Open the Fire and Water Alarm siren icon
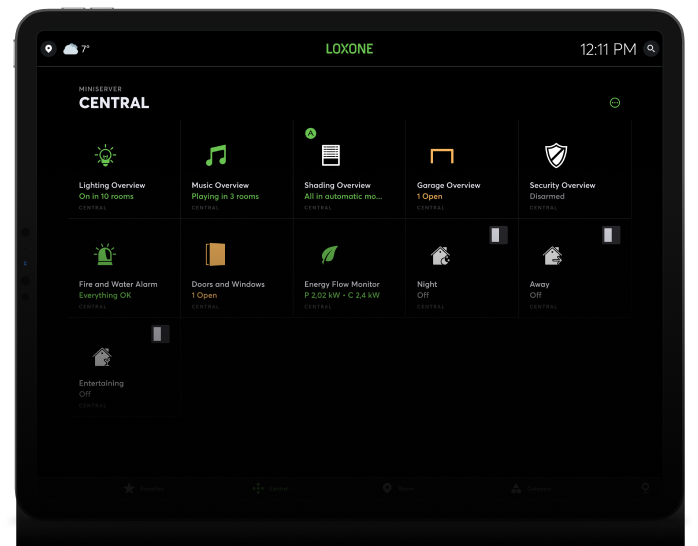The width and height of the screenshot is (698, 546). point(105,254)
